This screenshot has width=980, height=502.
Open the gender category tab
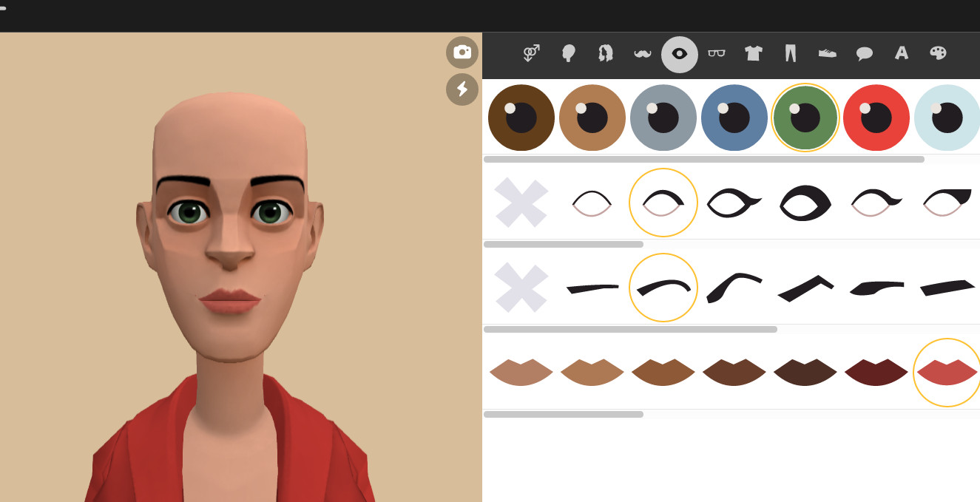[531, 53]
